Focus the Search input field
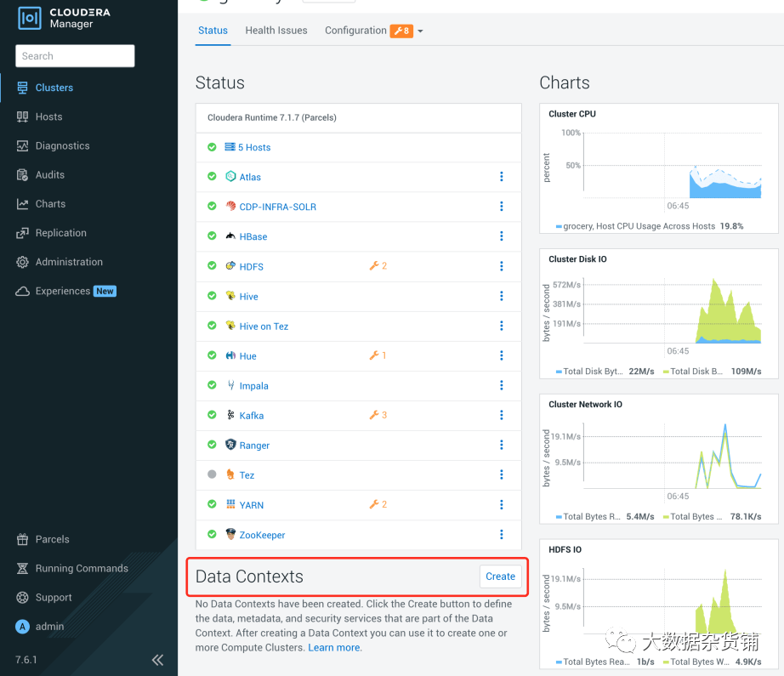The image size is (784, 676). coord(75,56)
